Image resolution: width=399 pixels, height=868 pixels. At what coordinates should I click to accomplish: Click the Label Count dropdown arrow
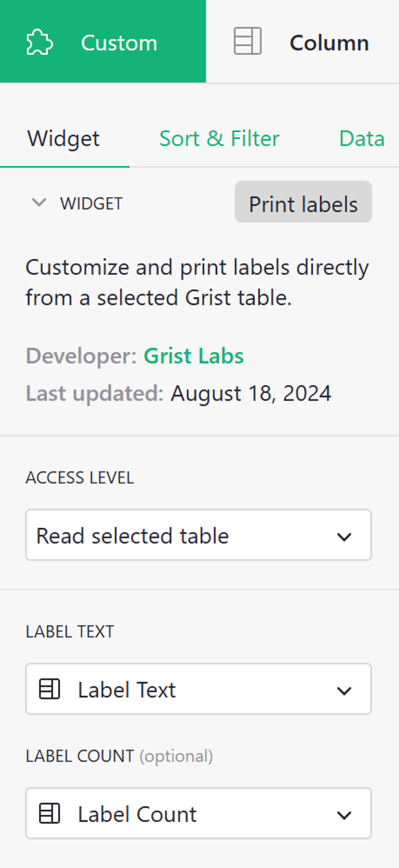[344, 814]
